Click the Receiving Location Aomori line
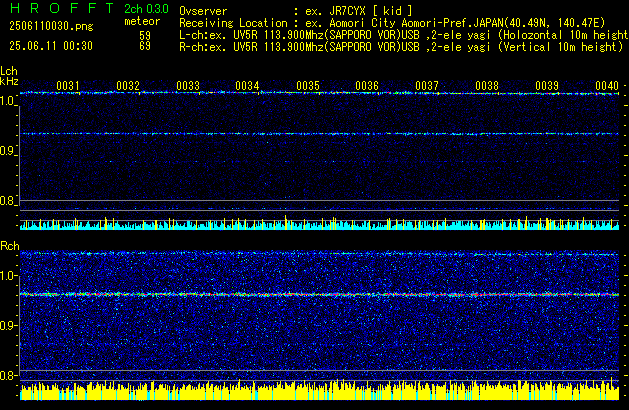The height and width of the screenshot is (410, 629). pos(392,23)
